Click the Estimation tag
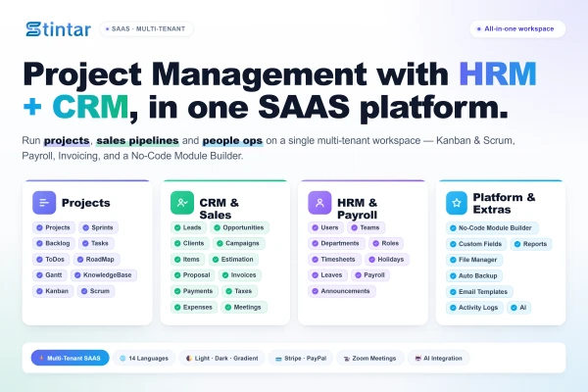588x392 pixels. 233,259
